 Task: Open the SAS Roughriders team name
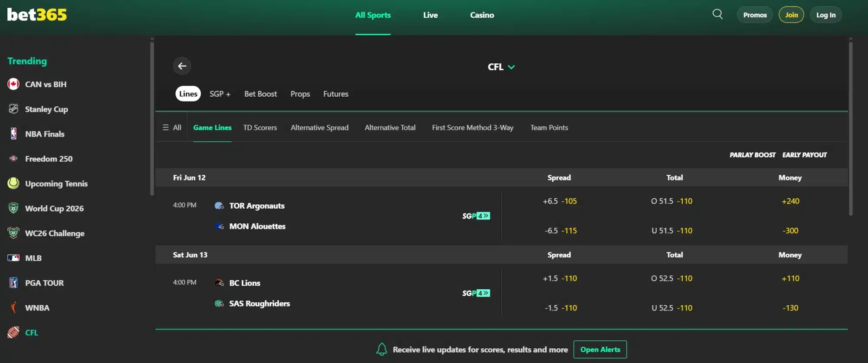[x=260, y=304]
